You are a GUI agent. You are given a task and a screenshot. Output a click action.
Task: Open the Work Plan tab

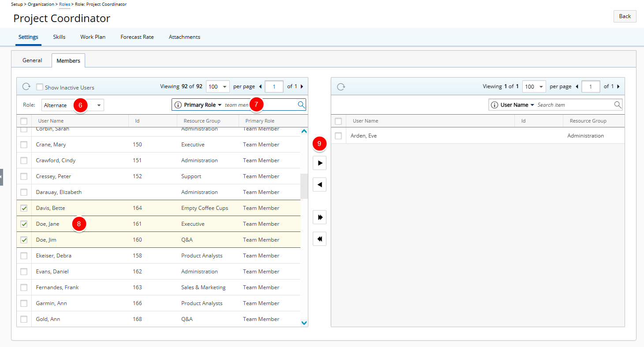pyautogui.click(x=93, y=37)
